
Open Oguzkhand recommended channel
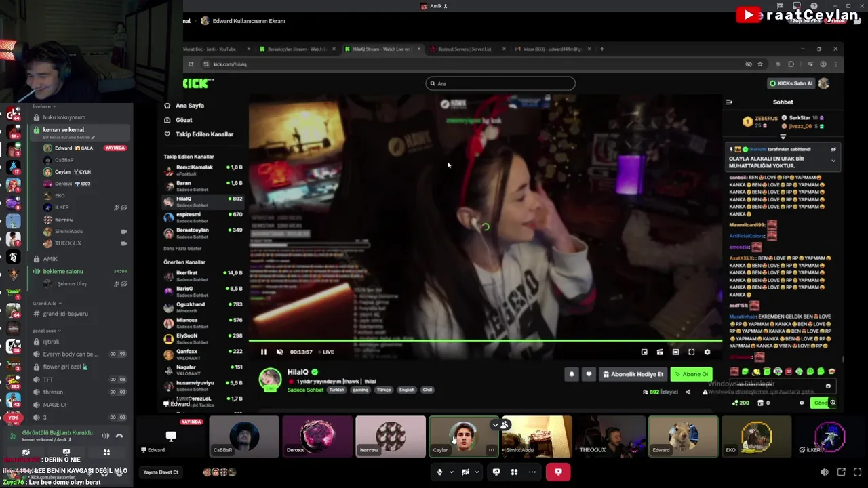click(x=203, y=306)
